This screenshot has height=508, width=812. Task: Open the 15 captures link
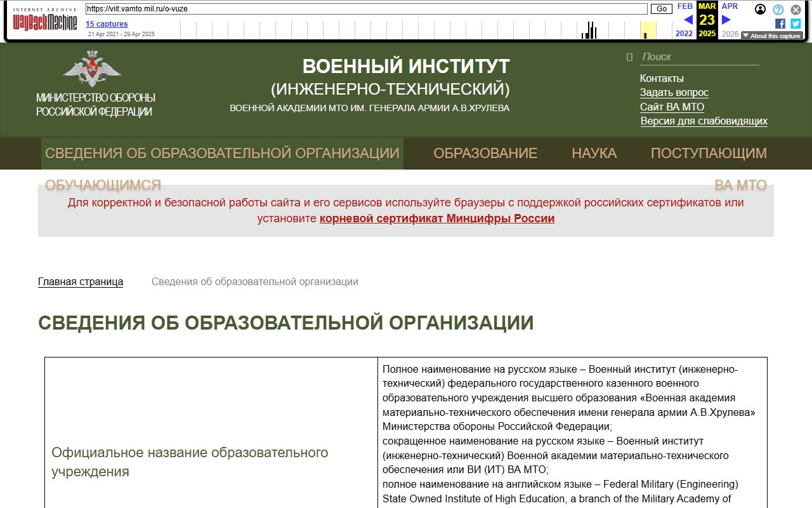[107, 24]
